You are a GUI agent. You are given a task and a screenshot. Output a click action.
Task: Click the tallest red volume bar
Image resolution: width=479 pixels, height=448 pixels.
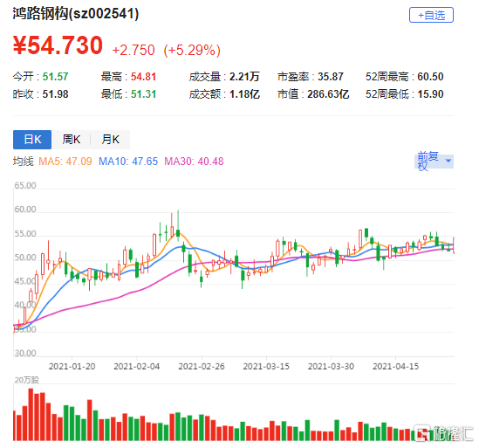[31, 414]
